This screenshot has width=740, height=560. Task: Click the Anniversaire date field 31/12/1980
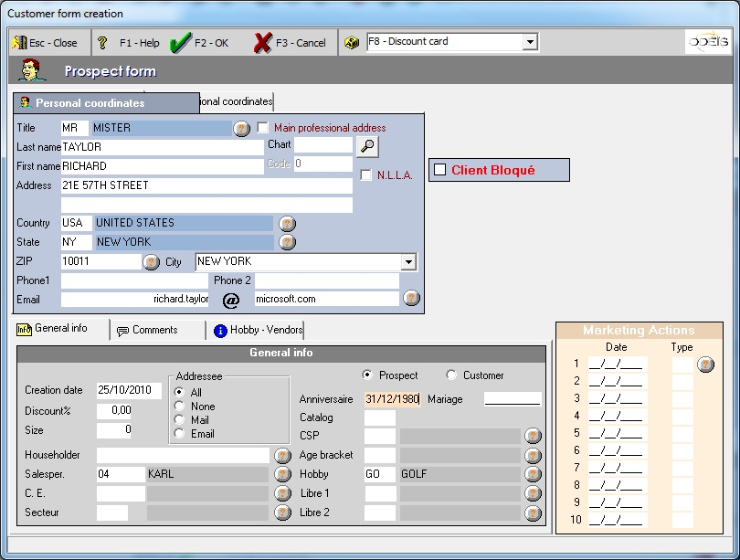point(393,399)
